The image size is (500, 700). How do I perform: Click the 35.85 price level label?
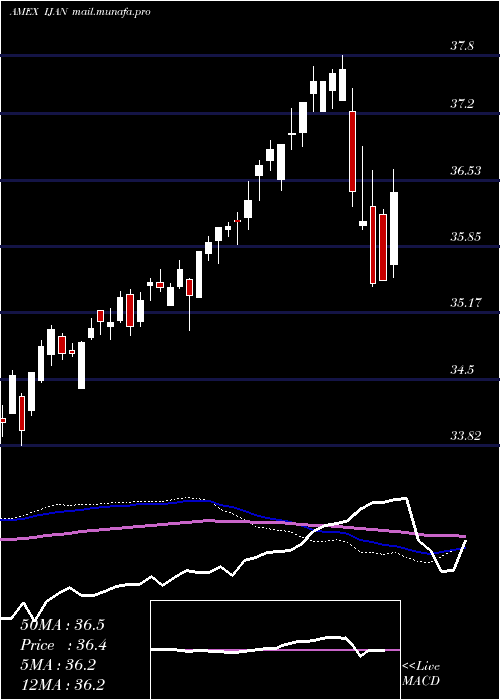pos(466,237)
